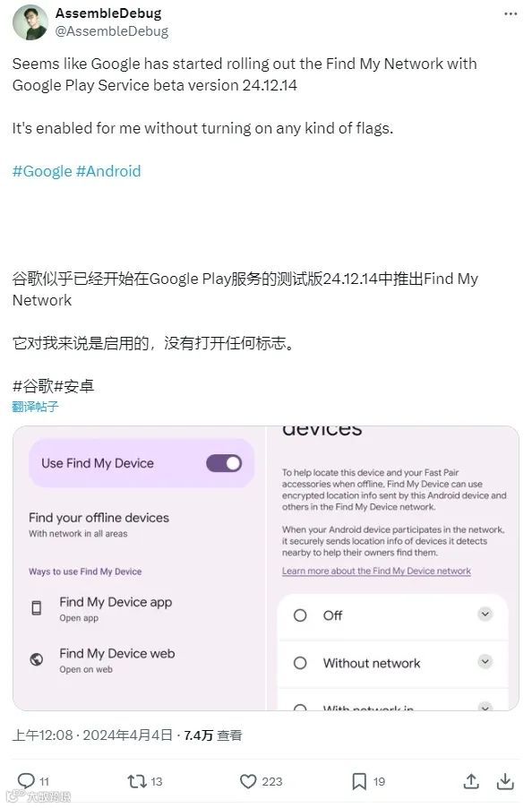Screen dimensions: 532x808
Task: Expand the Without network chevron
Action: (485, 661)
